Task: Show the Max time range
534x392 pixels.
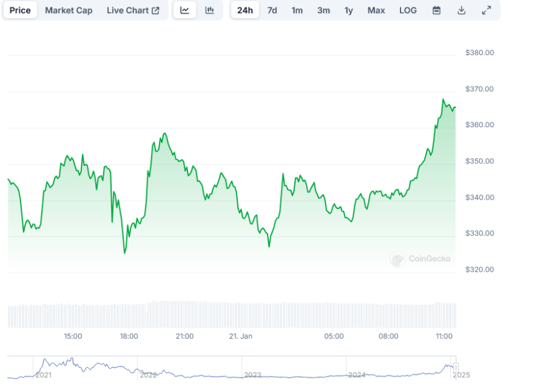Action: pos(376,11)
